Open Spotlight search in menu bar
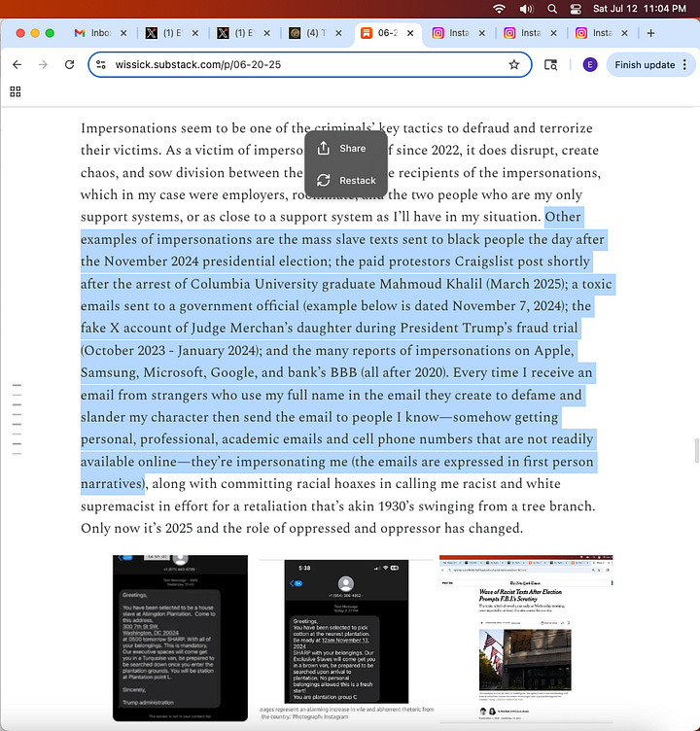 pos(552,9)
